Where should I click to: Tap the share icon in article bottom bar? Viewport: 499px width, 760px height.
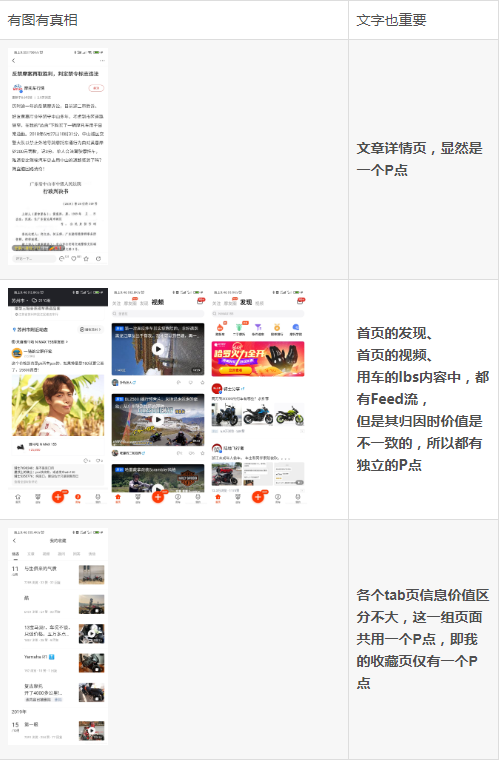click(98, 258)
